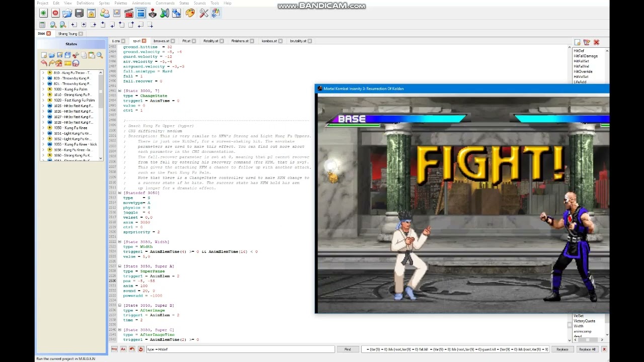Image resolution: width=644 pixels, height=362 pixels.
Task: Toggle case sensitive Aa search option
Action: (x=123, y=349)
